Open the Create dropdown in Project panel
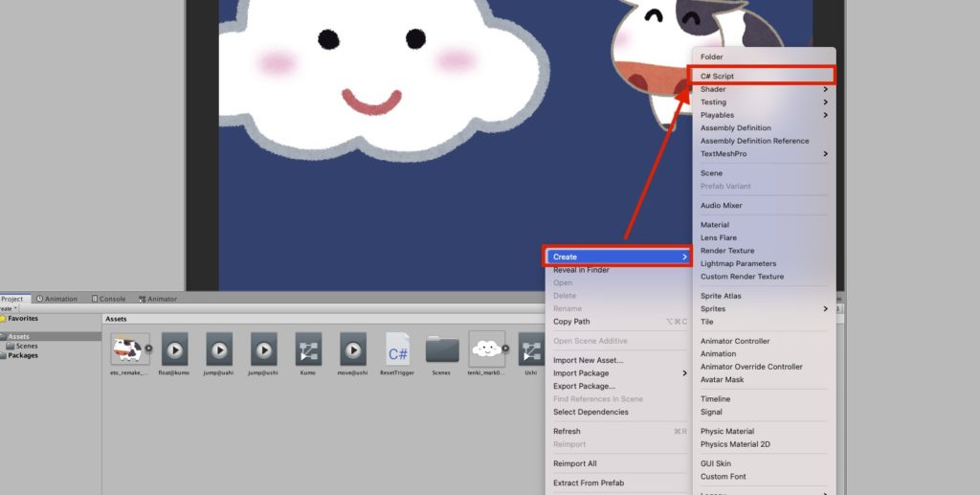Screen dimensions: 980x495 [x=8, y=308]
